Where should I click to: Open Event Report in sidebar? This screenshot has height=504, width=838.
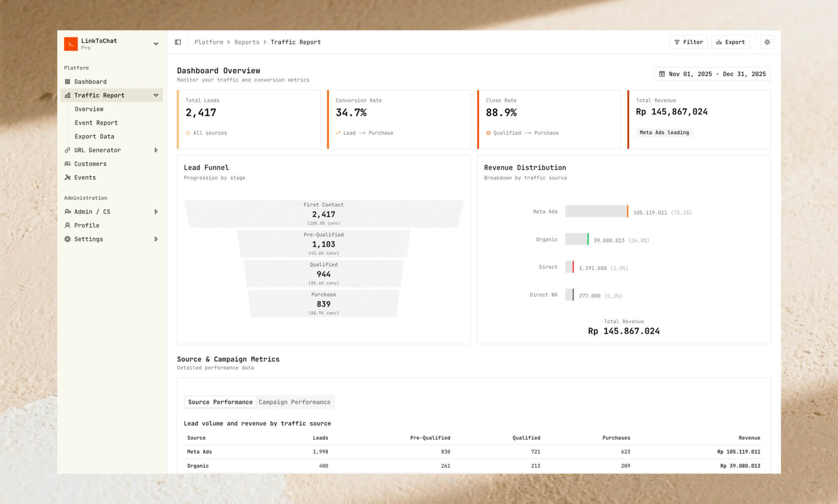pos(96,123)
